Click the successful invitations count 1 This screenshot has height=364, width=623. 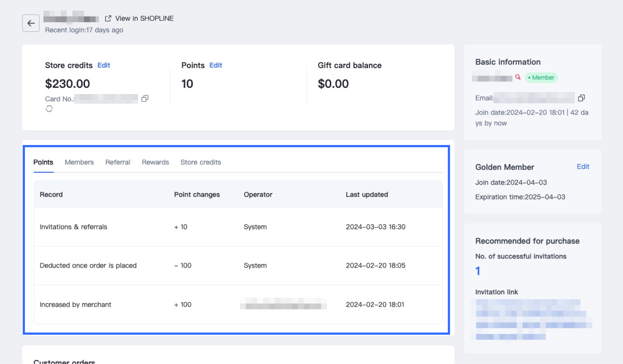click(478, 271)
